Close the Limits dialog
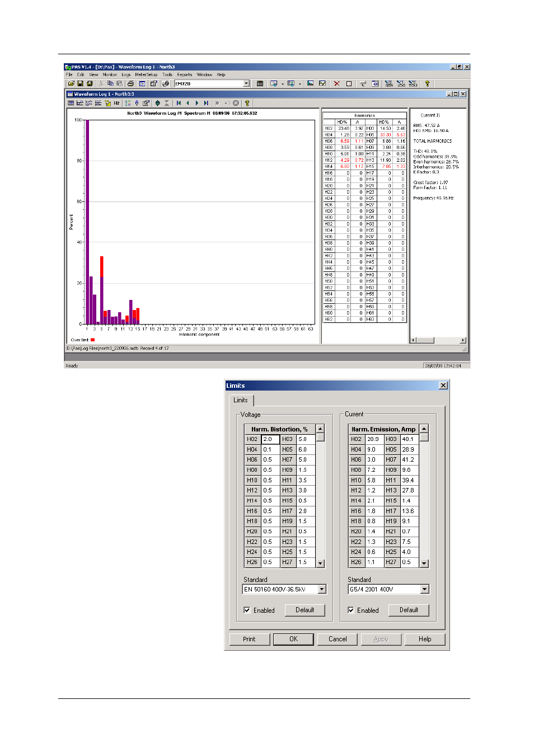 tap(443, 386)
